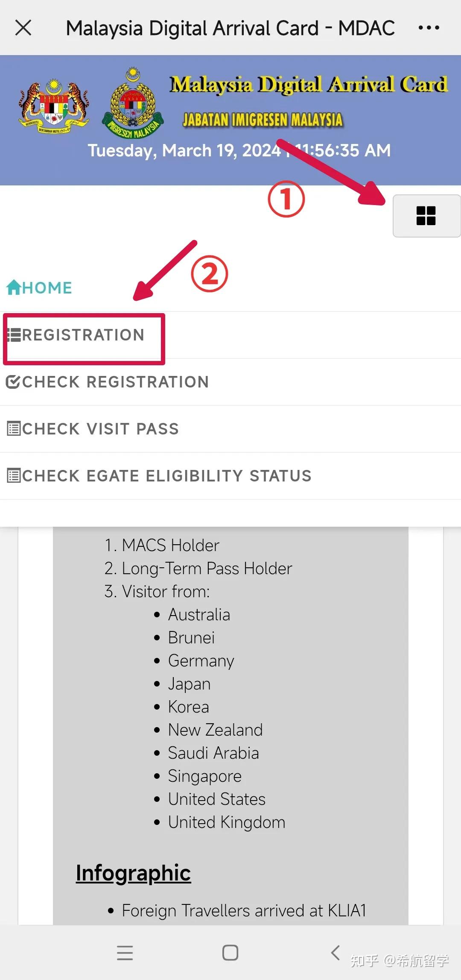Collapse the grid navigation menu toggle
The image size is (461, 980).
pos(426,216)
